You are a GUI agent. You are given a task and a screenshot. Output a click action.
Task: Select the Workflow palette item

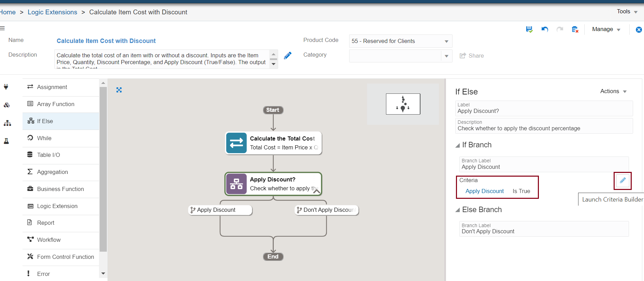click(61, 240)
